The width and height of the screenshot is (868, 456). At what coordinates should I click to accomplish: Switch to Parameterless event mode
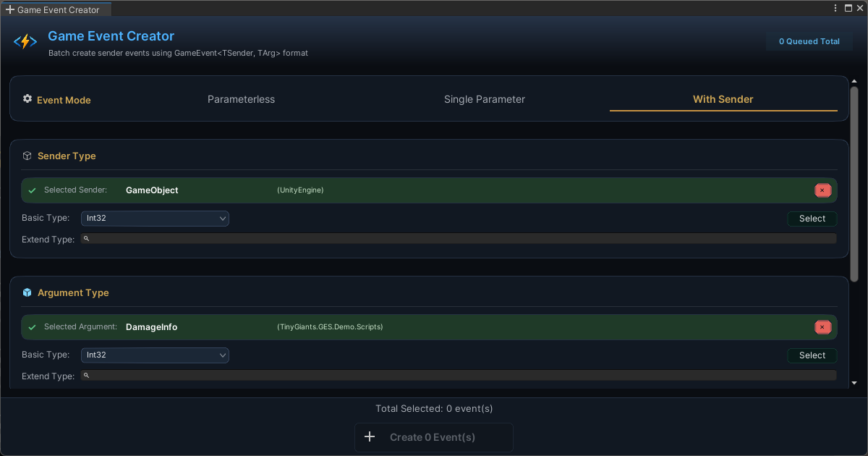241,99
